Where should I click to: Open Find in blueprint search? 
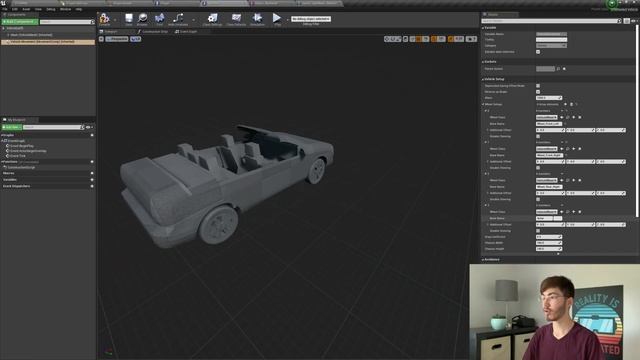160,19
